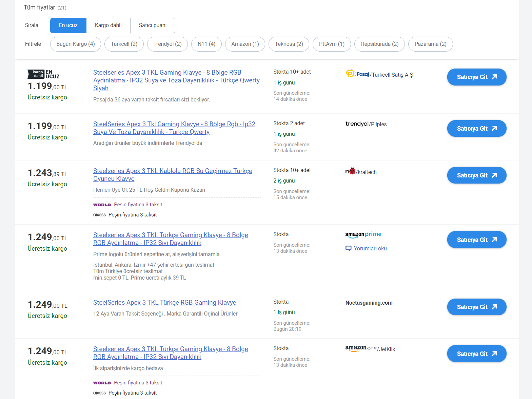Click the World card logo under the N11 offer
The height and width of the screenshot is (399, 532).
tap(102, 205)
